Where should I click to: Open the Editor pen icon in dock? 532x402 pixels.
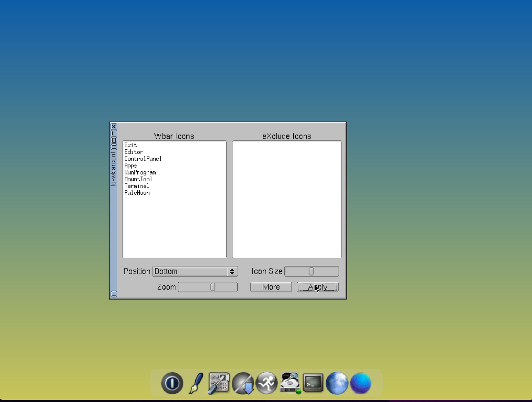[196, 383]
